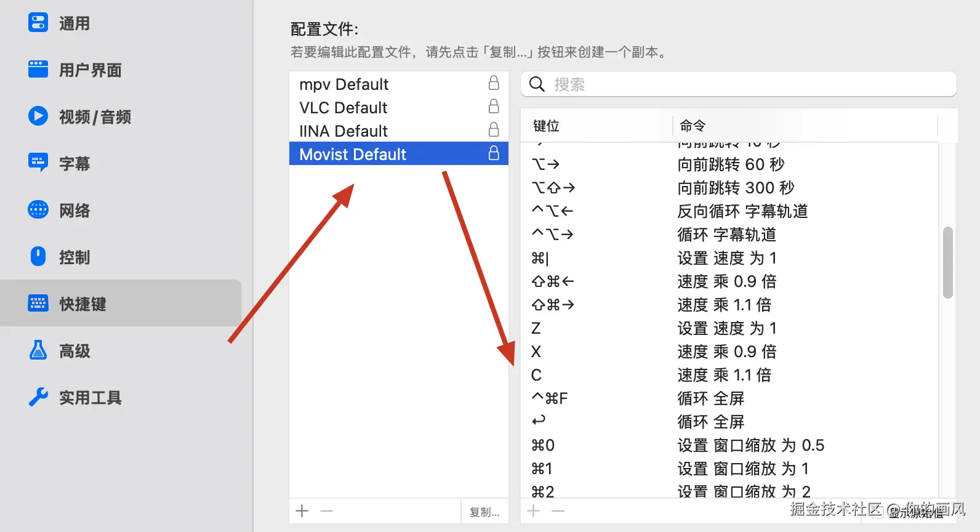Click the lock icon beside Movist Default
Image resolution: width=980 pixels, height=532 pixels.
point(494,153)
